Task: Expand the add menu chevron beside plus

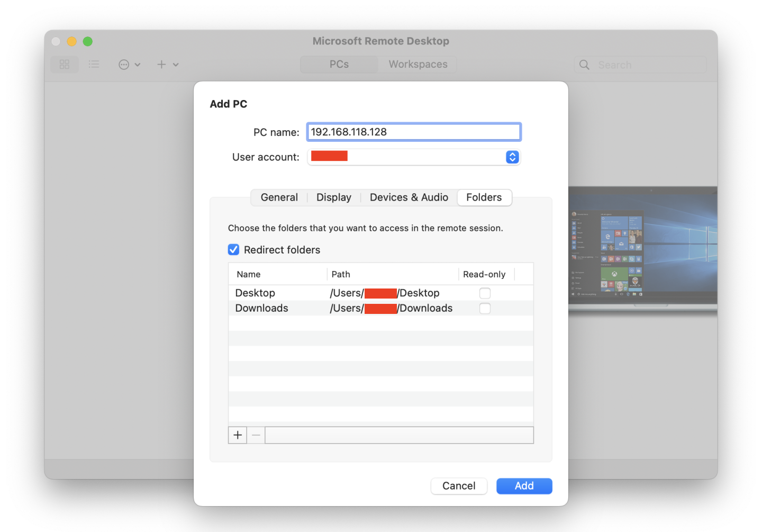Action: pos(176,65)
